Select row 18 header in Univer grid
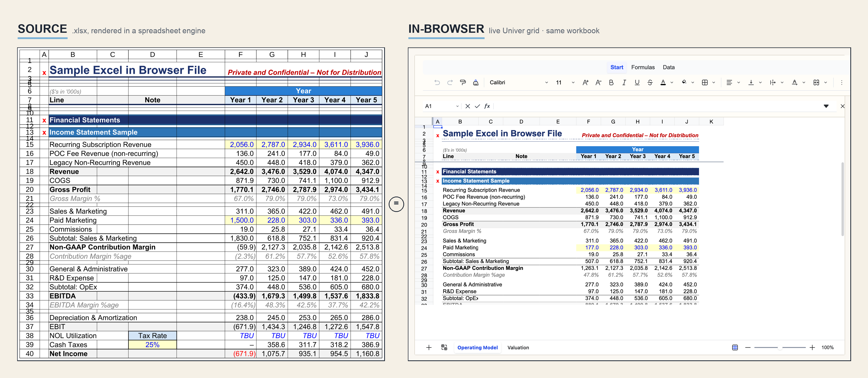 coord(424,211)
